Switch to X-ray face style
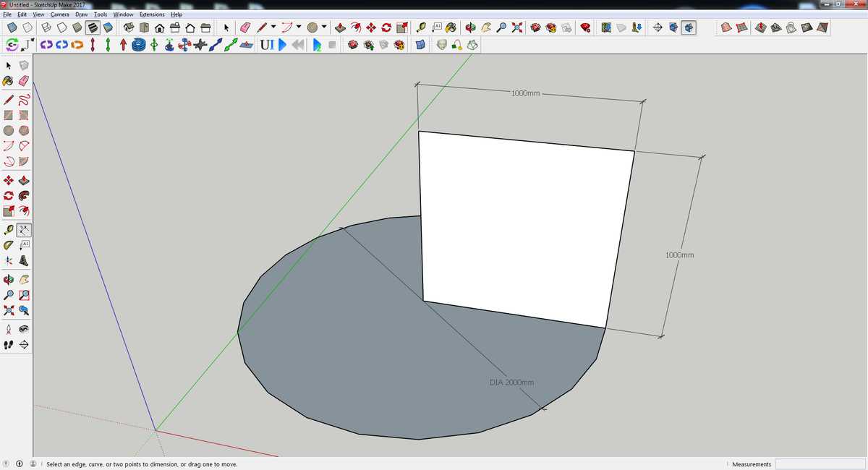This screenshot has width=868, height=470. pos(12,27)
